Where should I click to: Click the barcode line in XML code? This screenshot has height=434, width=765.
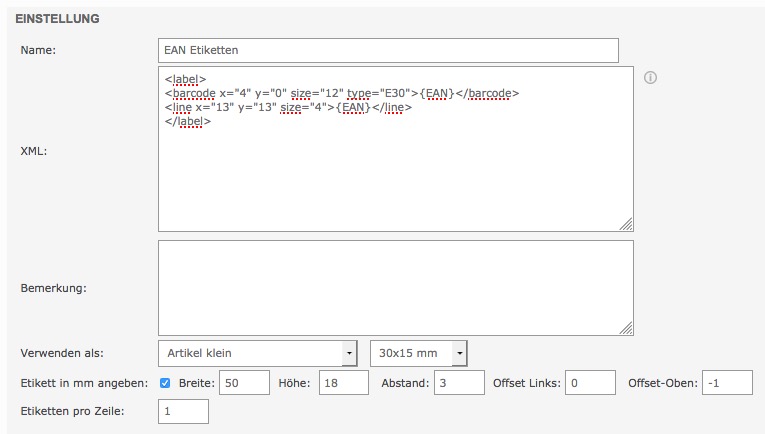click(341, 93)
